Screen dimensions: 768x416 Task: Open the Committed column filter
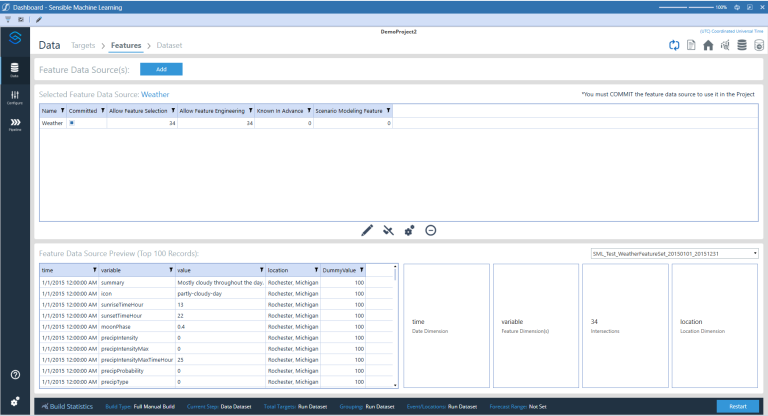point(103,111)
